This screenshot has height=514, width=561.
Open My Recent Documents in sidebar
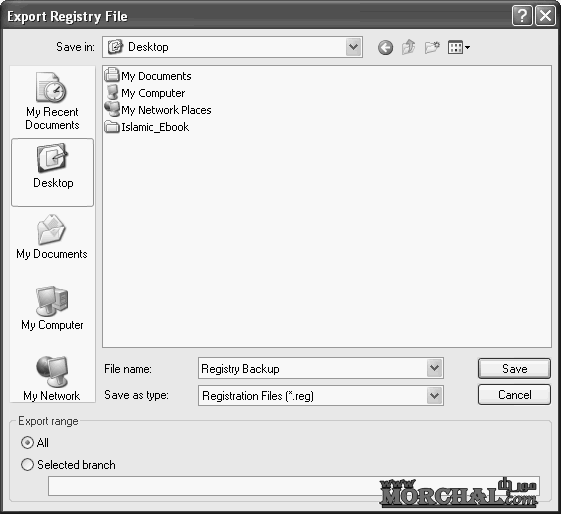tap(52, 101)
